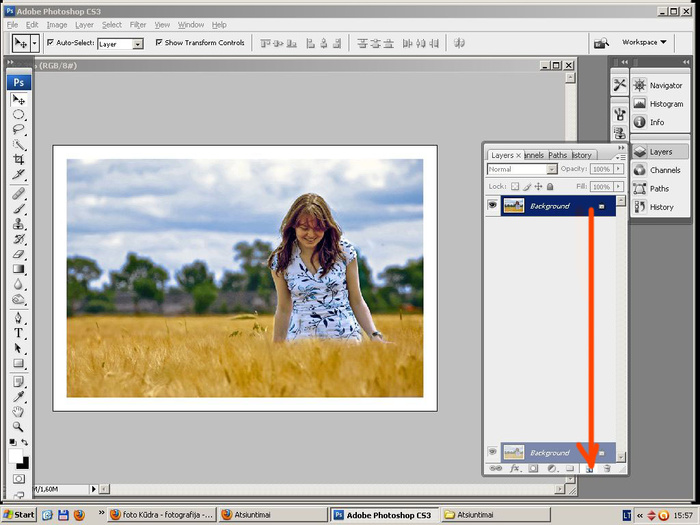Click the Add layer style fx icon

point(516,468)
